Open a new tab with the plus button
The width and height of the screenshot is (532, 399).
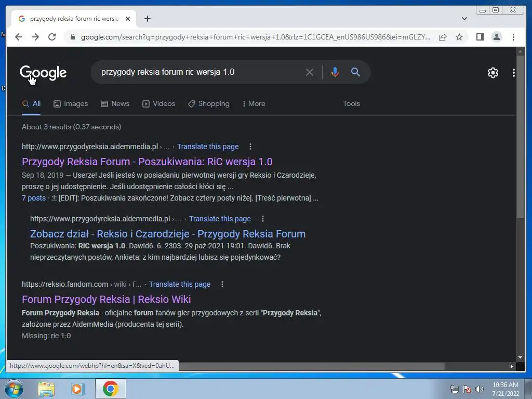[x=147, y=19]
